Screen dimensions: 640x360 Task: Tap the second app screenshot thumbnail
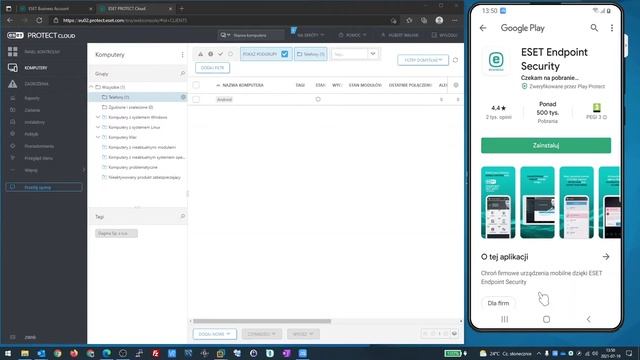point(537,202)
